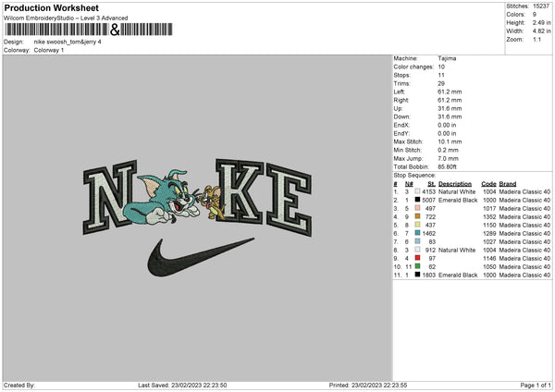Click the Brand column header
555x392 pixels.
pyautogui.click(x=508, y=184)
